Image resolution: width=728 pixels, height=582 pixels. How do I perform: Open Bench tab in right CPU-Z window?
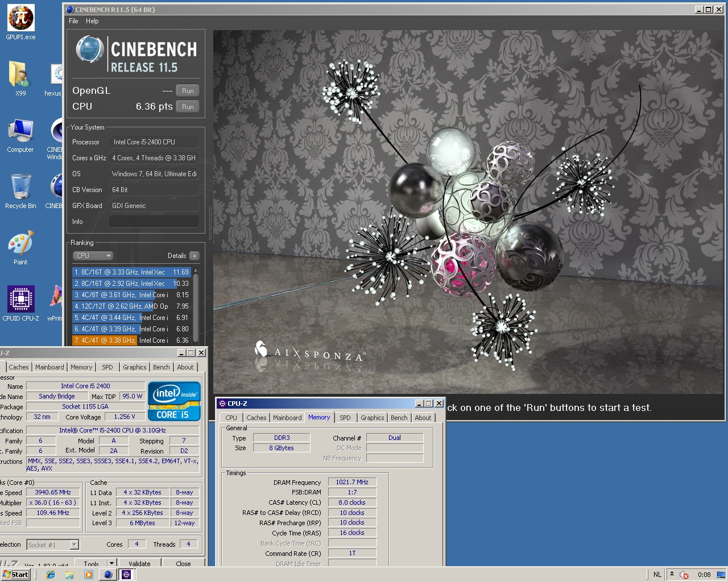click(399, 418)
